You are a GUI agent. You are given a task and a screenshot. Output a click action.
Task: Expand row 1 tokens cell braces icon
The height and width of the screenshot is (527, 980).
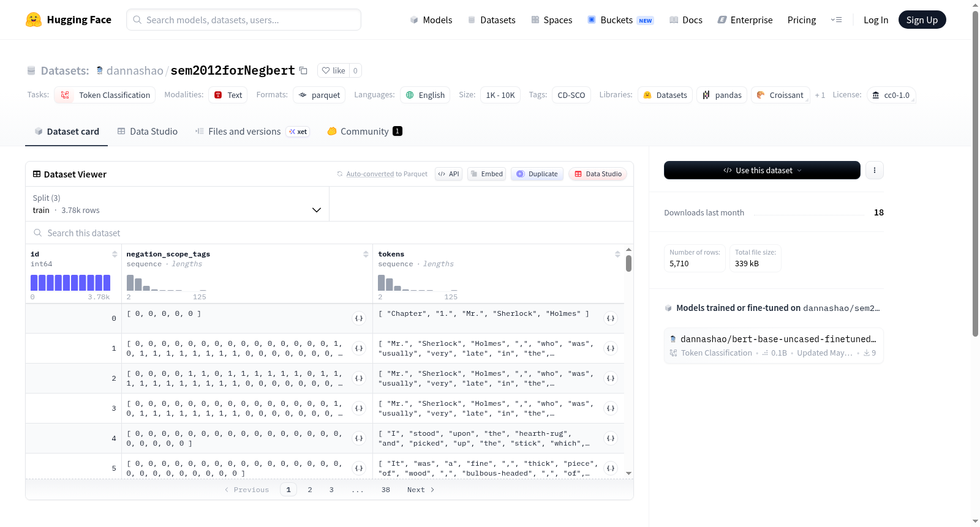(x=611, y=348)
